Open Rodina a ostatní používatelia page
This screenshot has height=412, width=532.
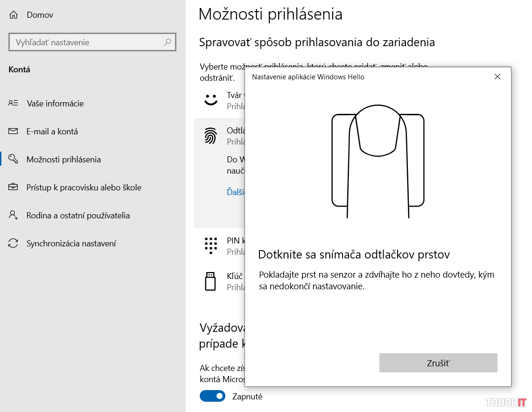click(78, 216)
